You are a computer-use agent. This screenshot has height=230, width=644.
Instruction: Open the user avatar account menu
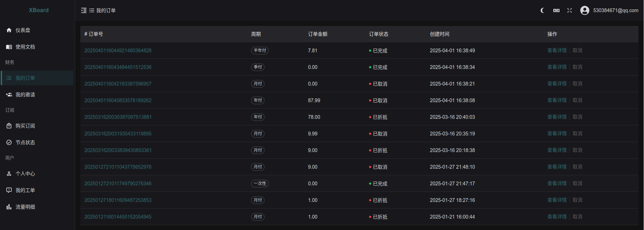(585, 10)
